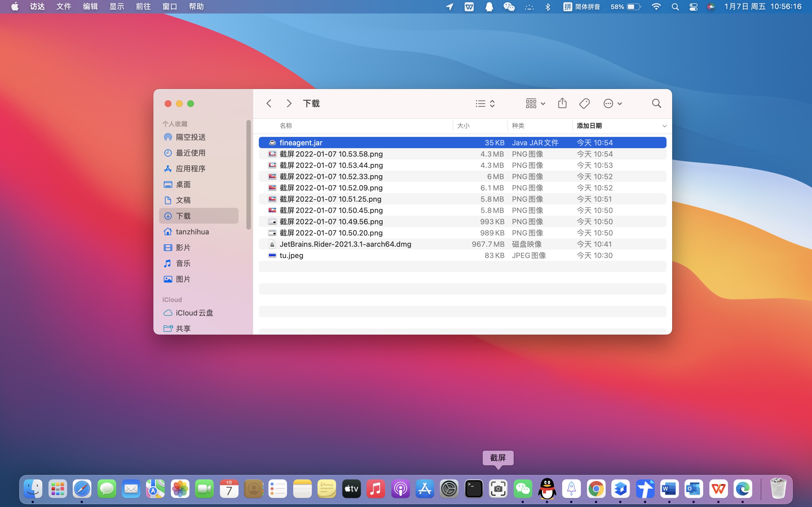The image size is (812, 507).
Task: Toggle Bluetooth status menu icon
Action: (548, 7)
